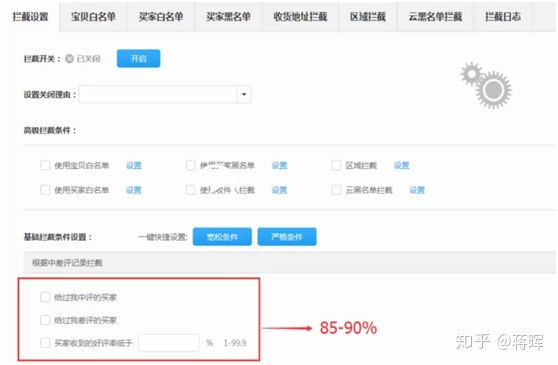Click the 好评率 percentage input field
This screenshot has width=558, height=365.
coord(169,343)
